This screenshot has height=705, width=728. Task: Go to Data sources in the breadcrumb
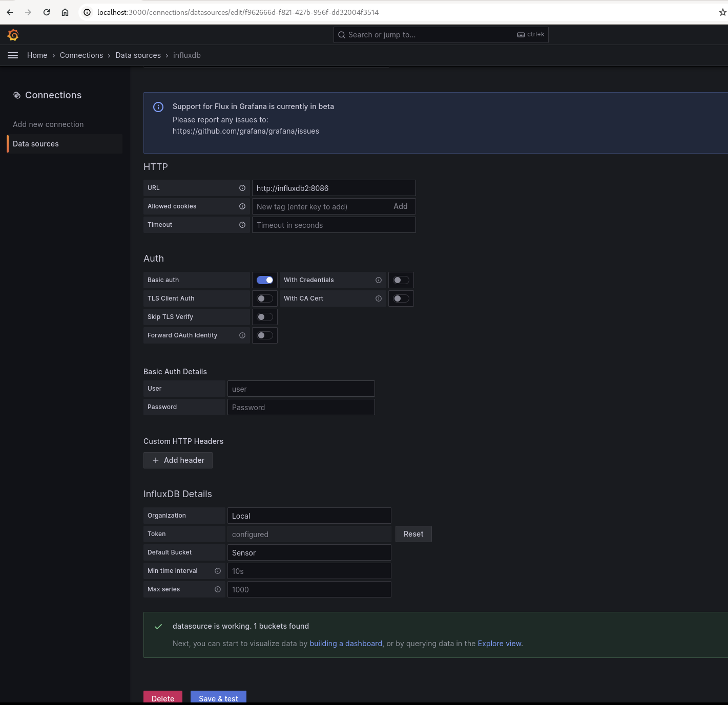coord(138,55)
